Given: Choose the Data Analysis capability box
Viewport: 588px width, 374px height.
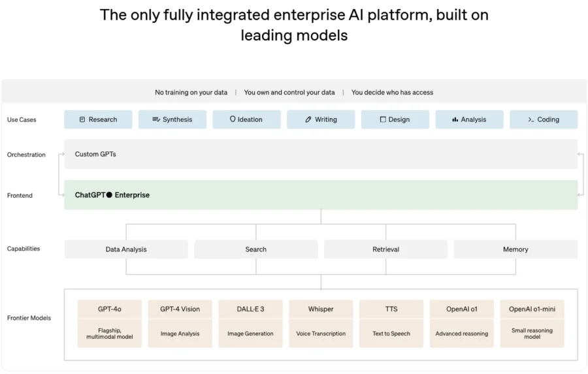Looking at the screenshot, I should coord(126,249).
